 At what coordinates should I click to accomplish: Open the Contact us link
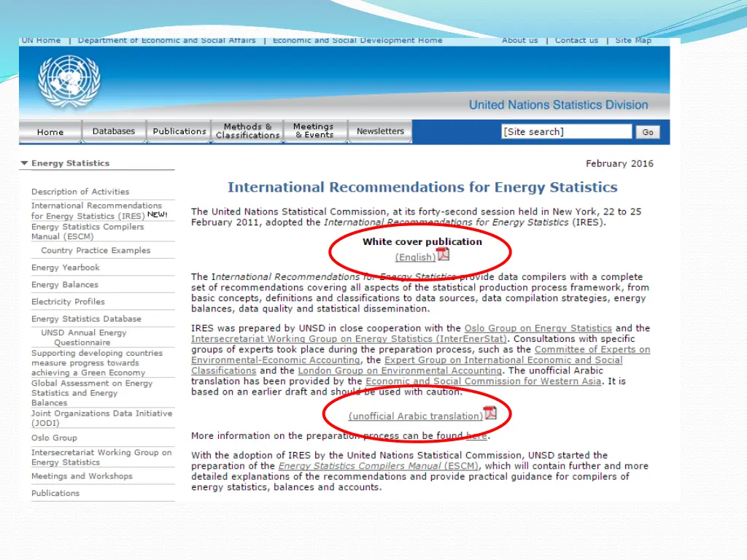tap(576, 41)
